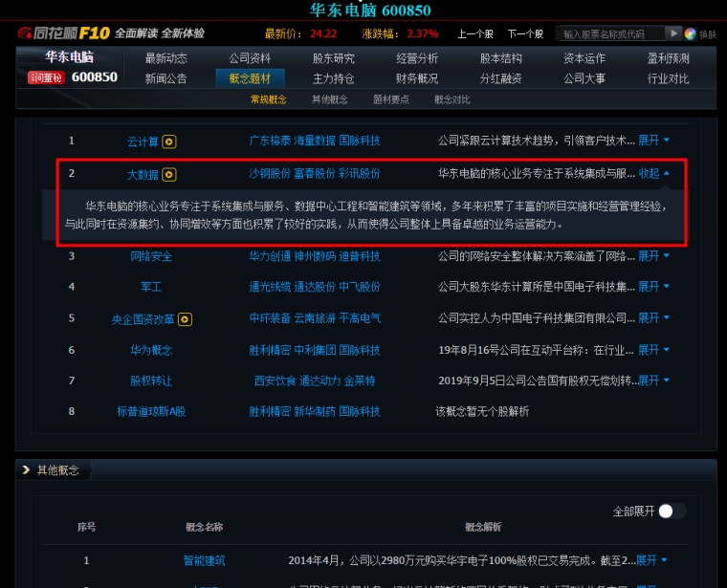Open the 海量数据 stock link
The width and height of the screenshot is (727, 588).
coord(315,141)
